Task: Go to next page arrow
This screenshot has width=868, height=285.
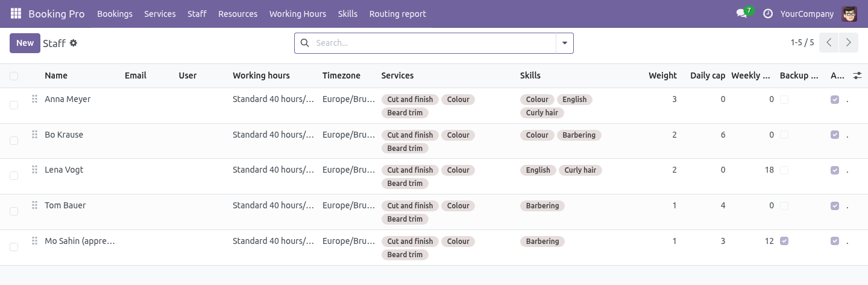Action: click(x=849, y=42)
